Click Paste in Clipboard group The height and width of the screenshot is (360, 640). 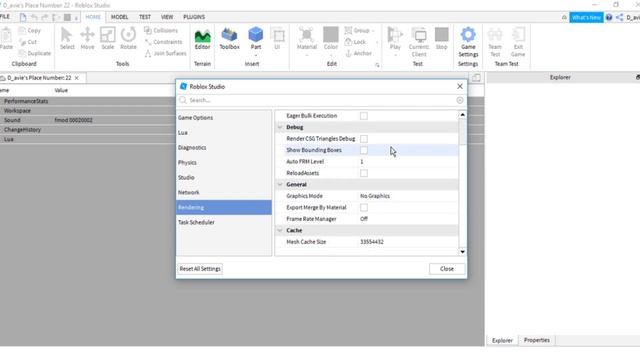coord(7,39)
